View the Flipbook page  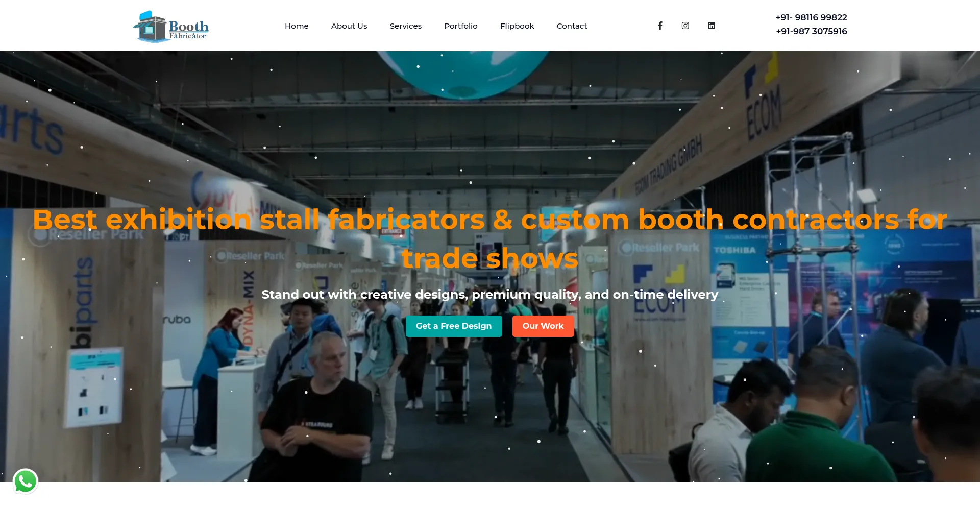(x=517, y=26)
